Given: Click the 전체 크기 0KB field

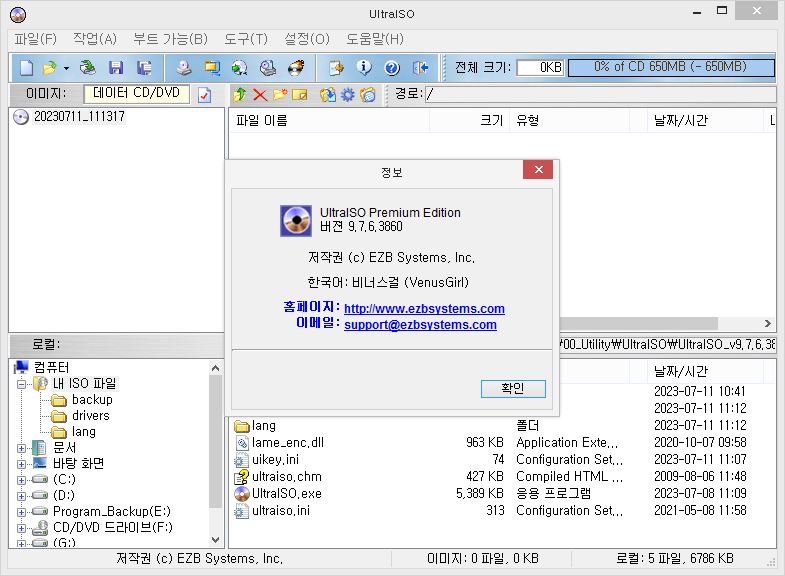Looking at the screenshot, I should pos(540,68).
